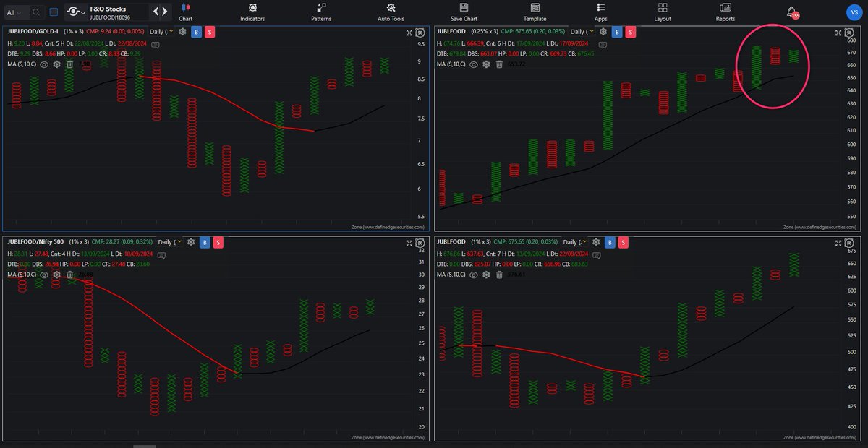
Task: Open the Template menu
Action: [x=535, y=12]
